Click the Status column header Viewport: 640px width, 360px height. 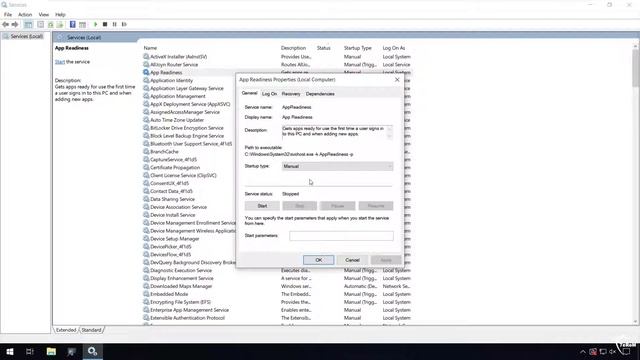point(324,48)
